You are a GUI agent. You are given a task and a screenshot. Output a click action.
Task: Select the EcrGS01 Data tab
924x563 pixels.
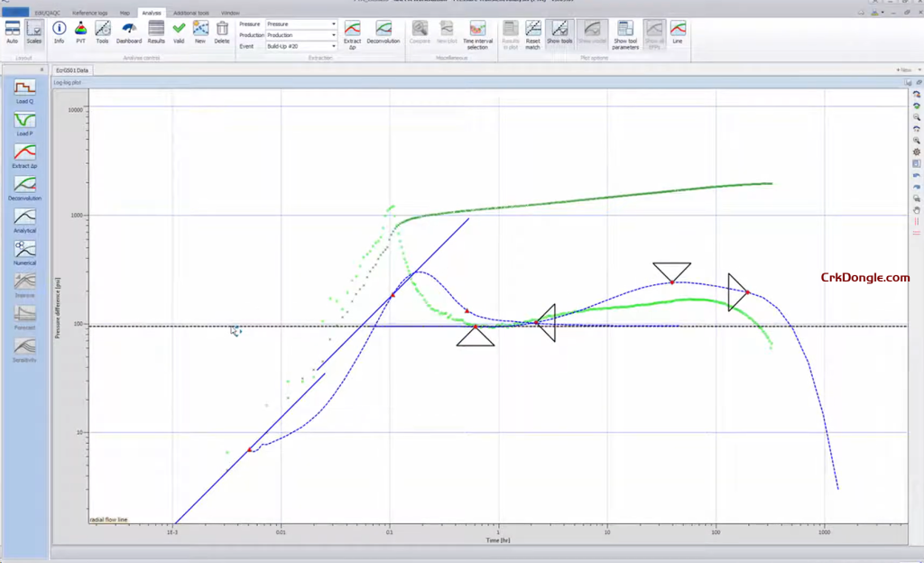[74, 69]
